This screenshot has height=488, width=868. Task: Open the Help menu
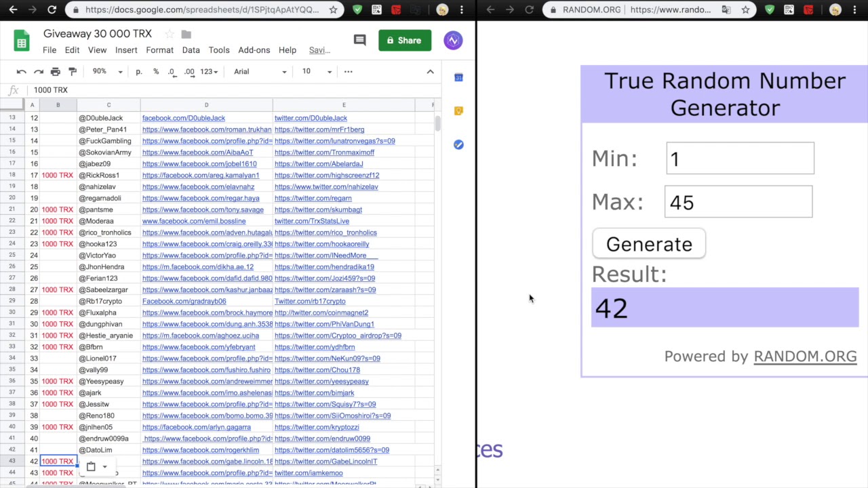288,50
